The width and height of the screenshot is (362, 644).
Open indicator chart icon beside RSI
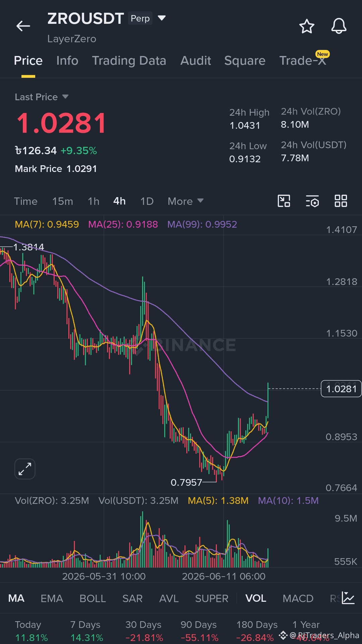(348, 598)
